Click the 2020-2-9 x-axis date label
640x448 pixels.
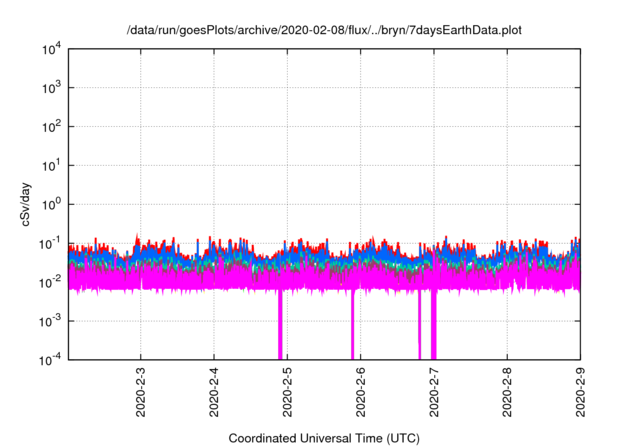coord(580,392)
